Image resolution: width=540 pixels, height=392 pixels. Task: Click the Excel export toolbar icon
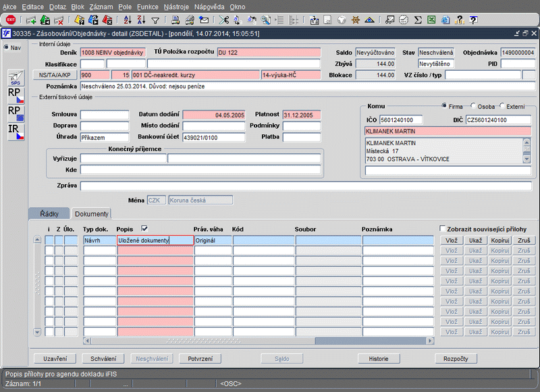point(432,20)
